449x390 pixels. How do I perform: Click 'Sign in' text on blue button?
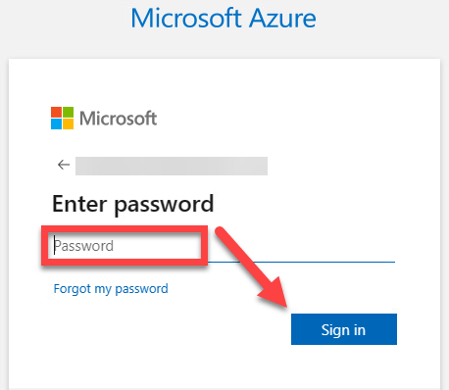[343, 330]
